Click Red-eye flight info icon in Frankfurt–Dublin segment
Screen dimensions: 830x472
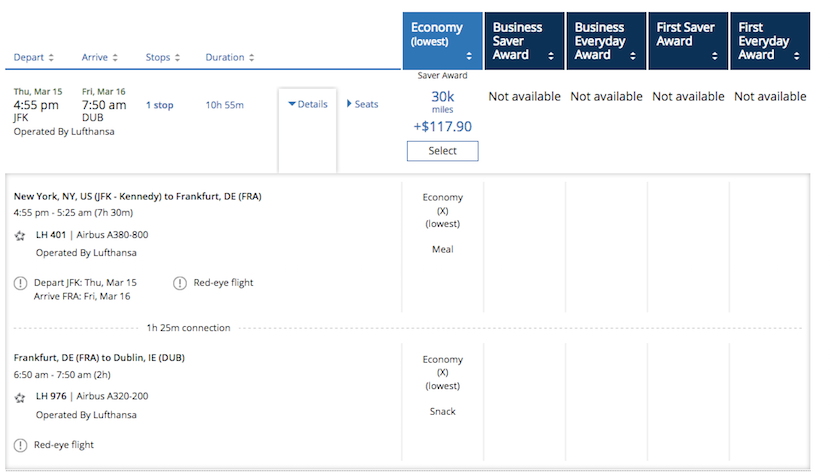(x=20, y=445)
